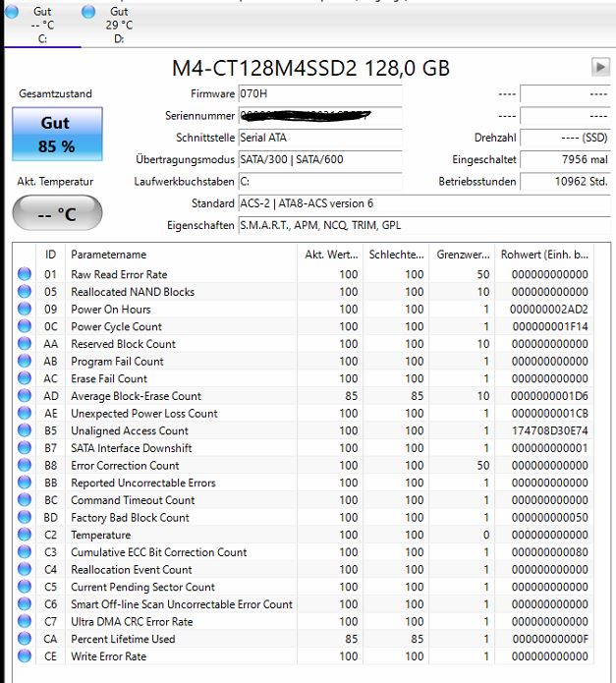Click the Schlechte... column header
The image size is (616, 683).
396,255
